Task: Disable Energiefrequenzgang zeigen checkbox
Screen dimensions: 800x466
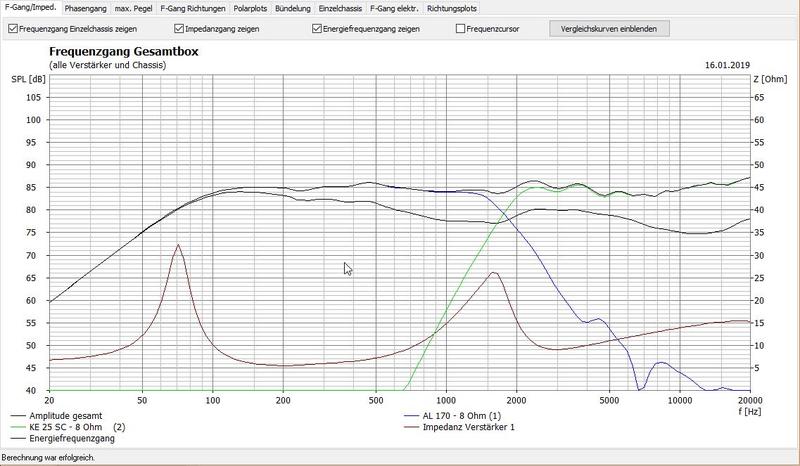Action: click(x=317, y=29)
